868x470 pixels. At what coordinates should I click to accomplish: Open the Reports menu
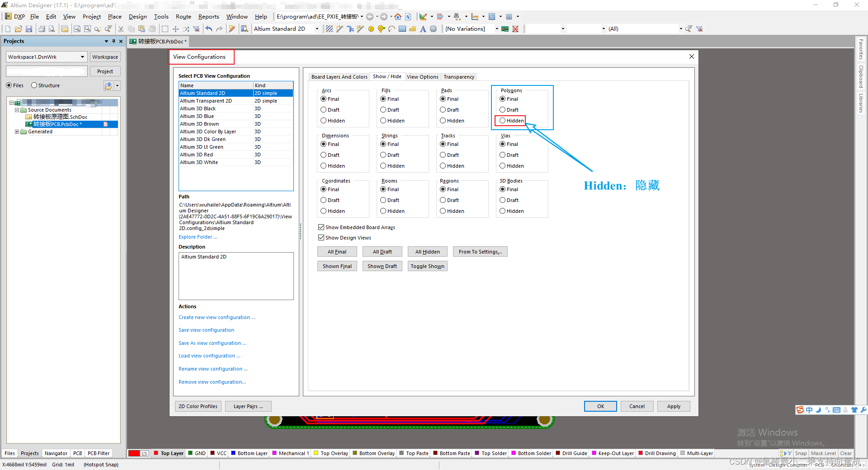pos(209,17)
